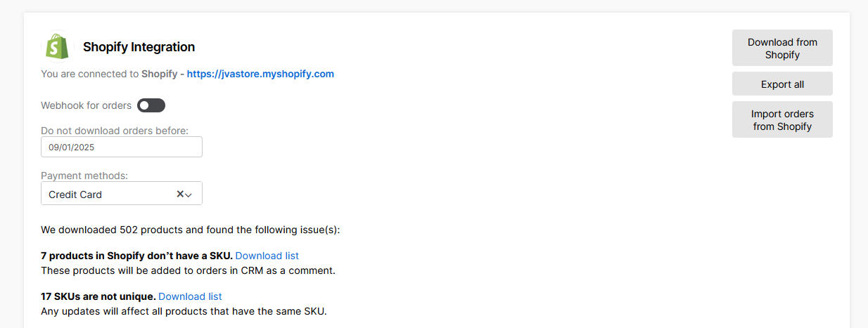Click the Shopify Integration heading

point(139,47)
